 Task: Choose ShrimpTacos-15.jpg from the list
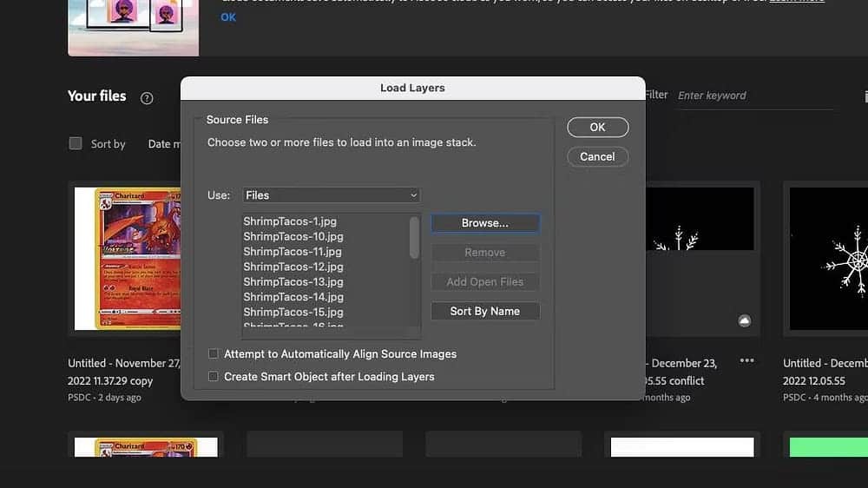[293, 312]
